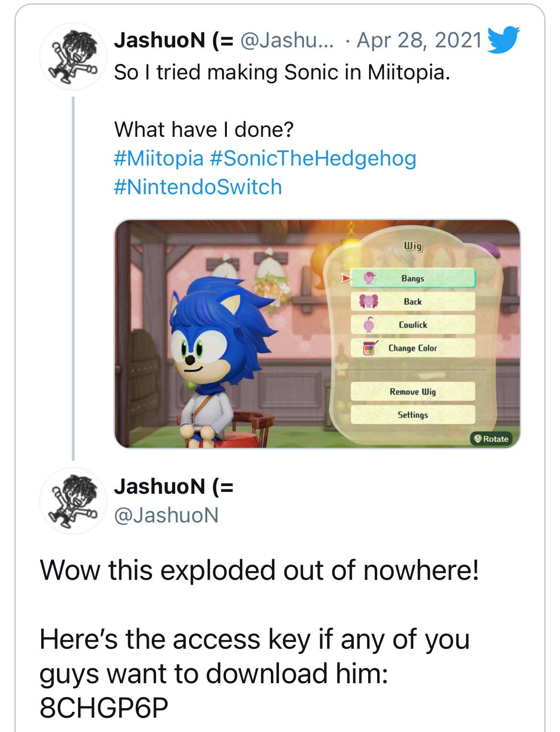560x732 pixels.
Task: Click the Cowlick hair icon
Action: point(369,324)
